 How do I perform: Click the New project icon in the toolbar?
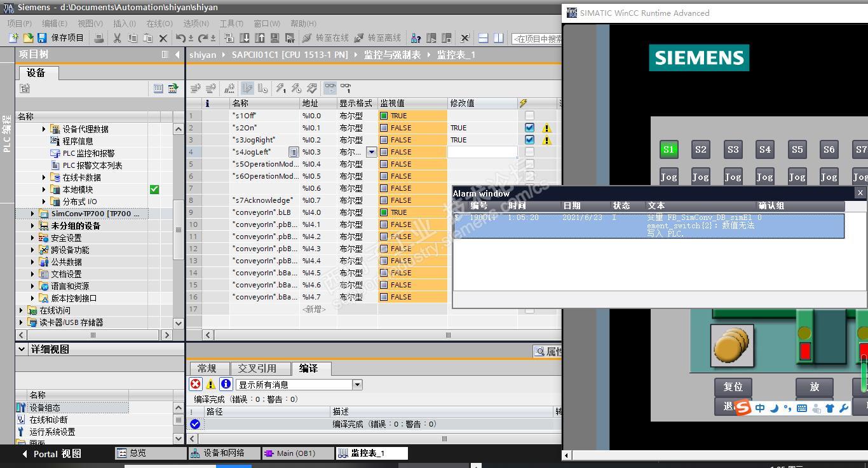(13, 38)
